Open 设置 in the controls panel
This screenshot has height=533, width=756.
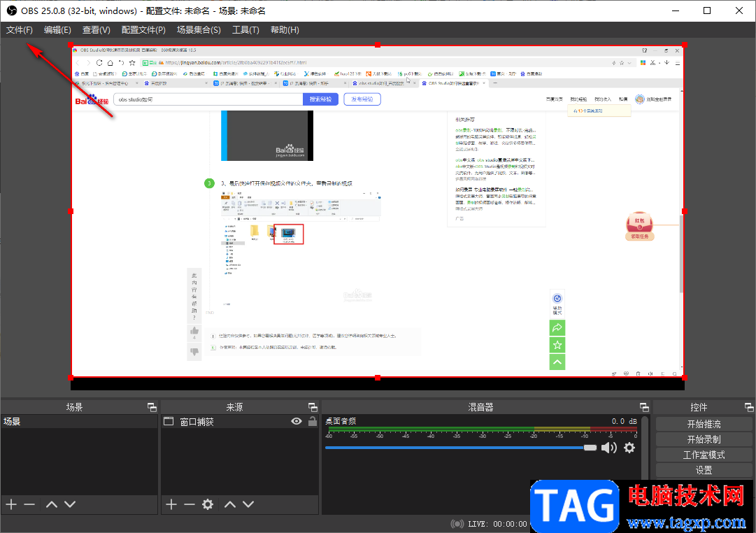pyautogui.click(x=704, y=470)
